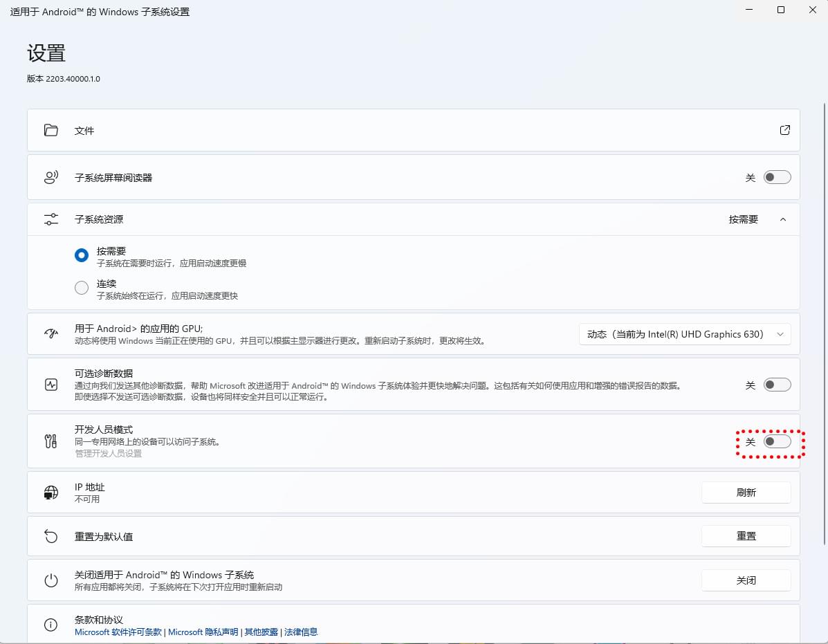The width and height of the screenshot is (828, 644).
Task: Click the vertical scrollbar on the right
Action: [823, 311]
